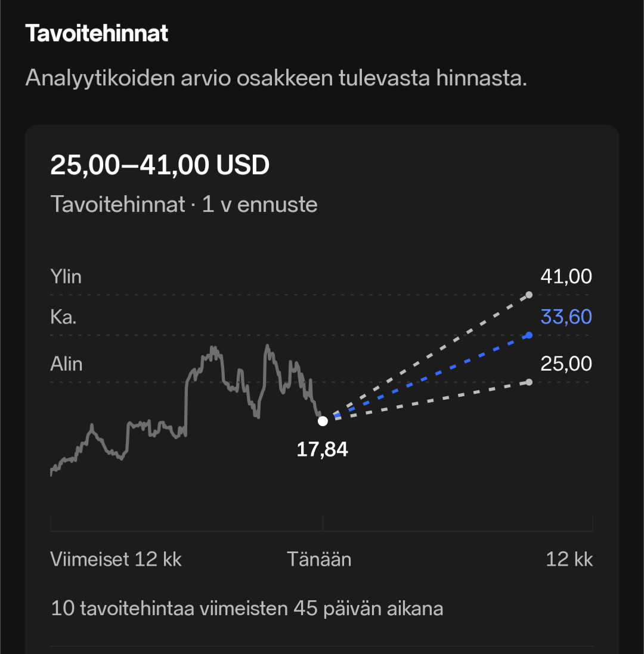Tap the Tavoitehinnat section heading

(97, 33)
